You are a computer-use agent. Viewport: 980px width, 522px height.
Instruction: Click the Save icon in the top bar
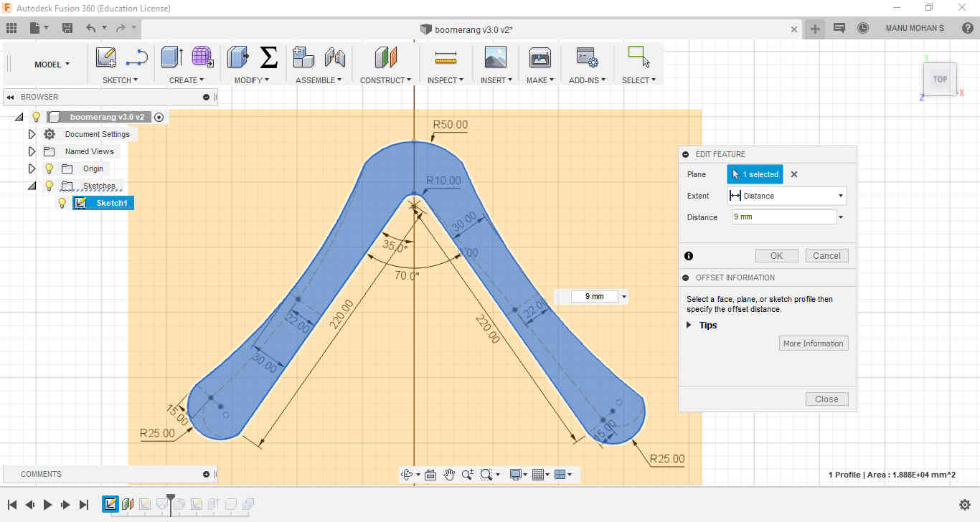[67, 28]
